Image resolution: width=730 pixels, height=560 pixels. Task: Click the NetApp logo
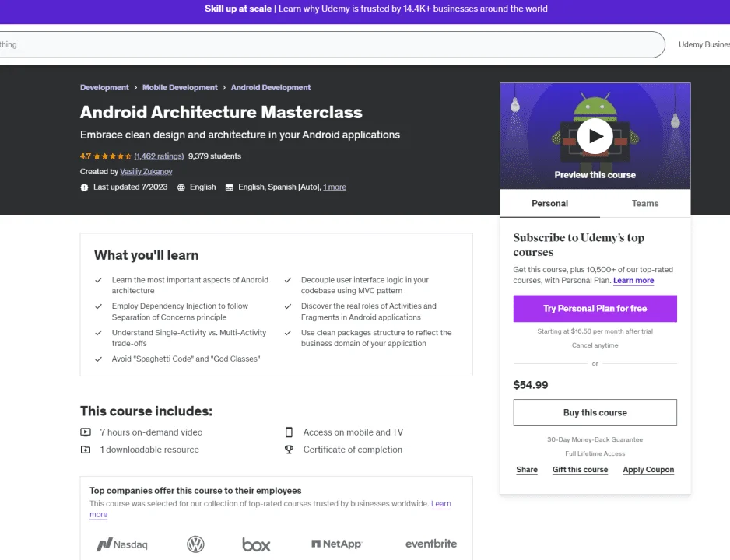(337, 544)
